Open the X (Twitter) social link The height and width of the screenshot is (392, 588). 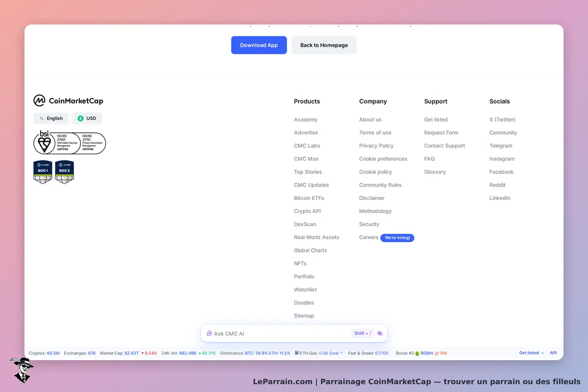(x=502, y=120)
